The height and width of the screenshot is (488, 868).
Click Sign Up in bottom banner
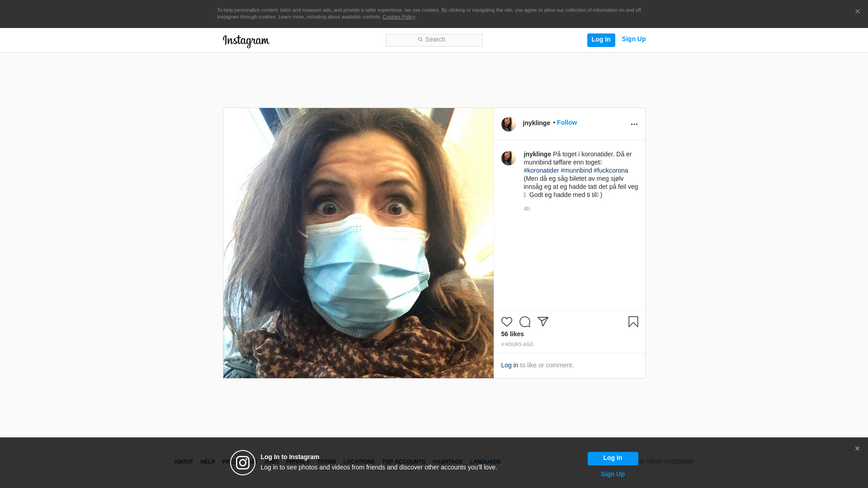613,474
